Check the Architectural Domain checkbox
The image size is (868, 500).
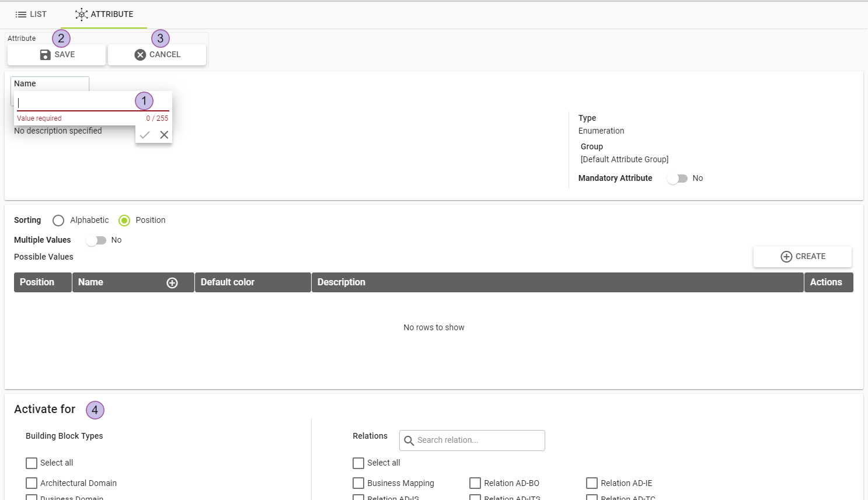(x=32, y=483)
